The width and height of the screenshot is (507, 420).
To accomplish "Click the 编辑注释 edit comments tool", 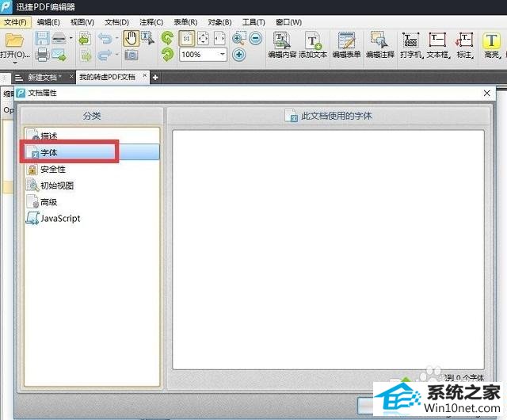I will pos(380,45).
